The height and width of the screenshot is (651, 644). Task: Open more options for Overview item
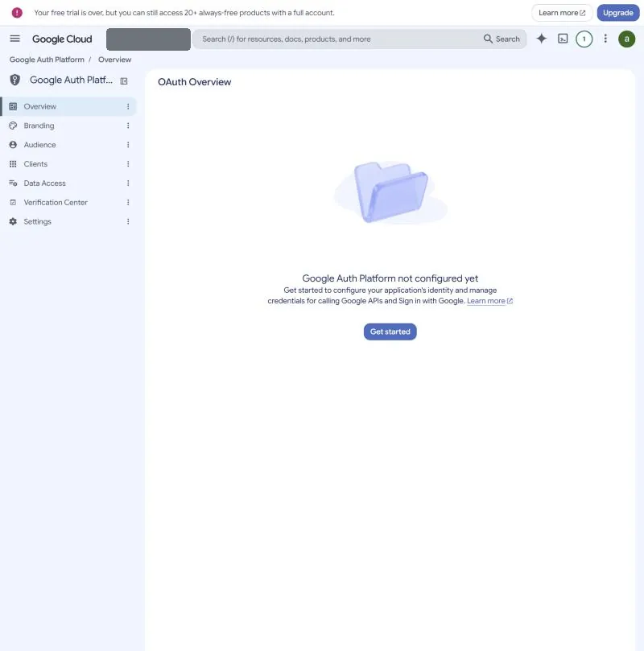[128, 106]
